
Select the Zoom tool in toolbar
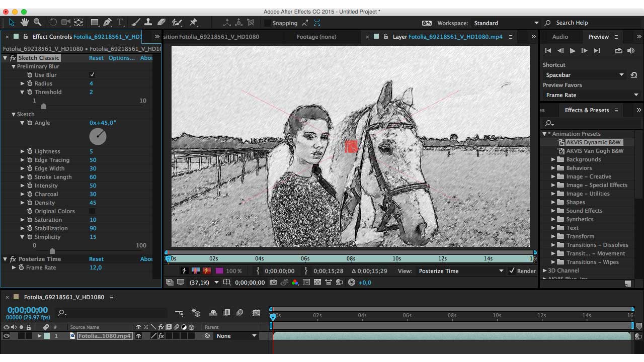click(37, 23)
